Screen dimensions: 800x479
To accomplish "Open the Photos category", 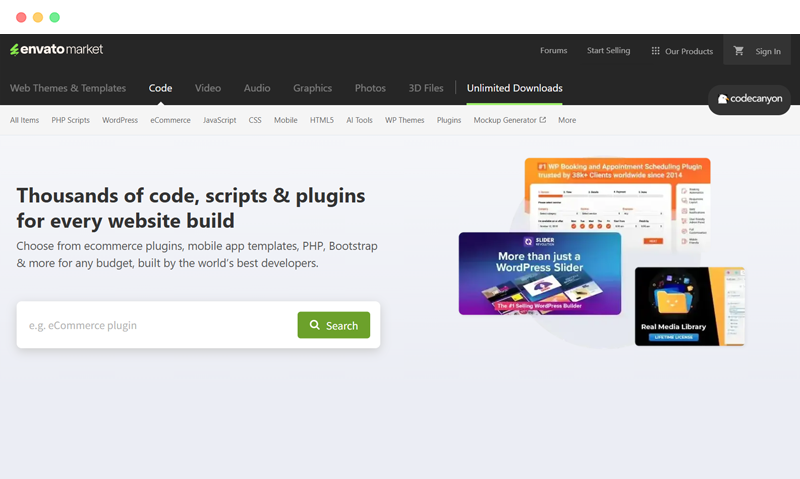I will point(370,88).
